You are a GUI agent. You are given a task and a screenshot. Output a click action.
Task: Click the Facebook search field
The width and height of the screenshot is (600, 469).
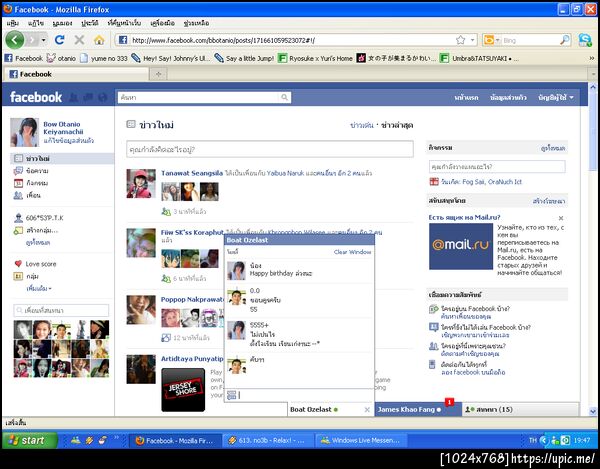pyautogui.click(x=199, y=98)
